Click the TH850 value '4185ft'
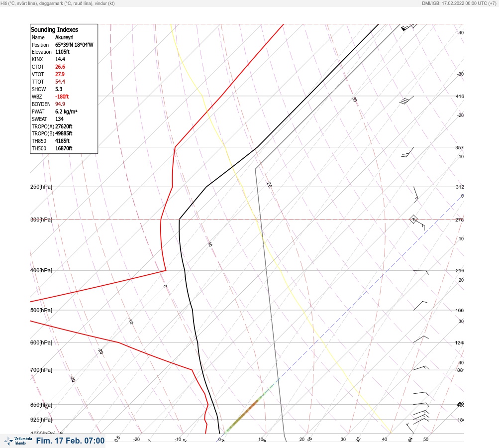The height and width of the screenshot is (448, 499). point(62,141)
